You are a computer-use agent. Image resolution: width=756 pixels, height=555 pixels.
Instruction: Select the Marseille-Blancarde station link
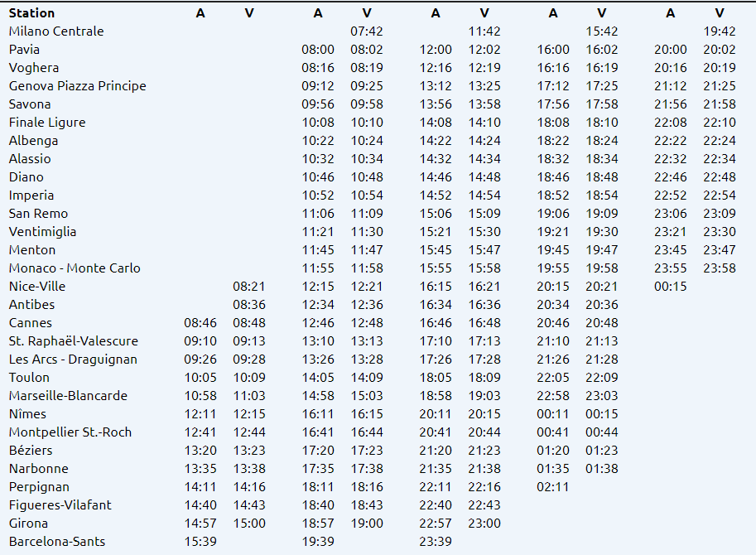tap(68, 396)
